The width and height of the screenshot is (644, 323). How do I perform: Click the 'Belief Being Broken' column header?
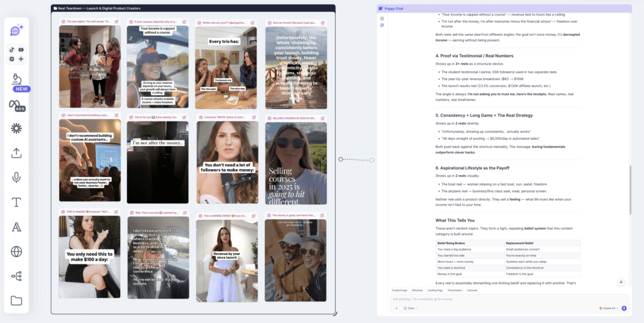coord(470,243)
